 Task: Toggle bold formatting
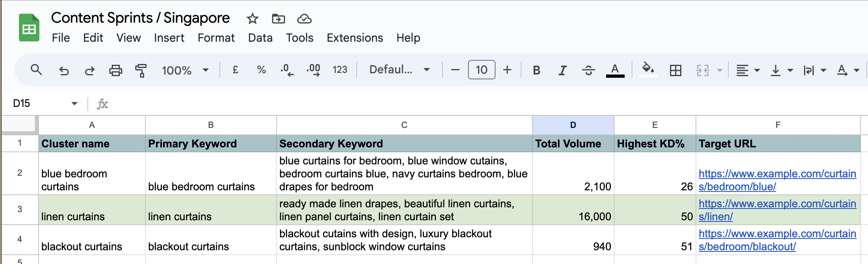(x=536, y=70)
